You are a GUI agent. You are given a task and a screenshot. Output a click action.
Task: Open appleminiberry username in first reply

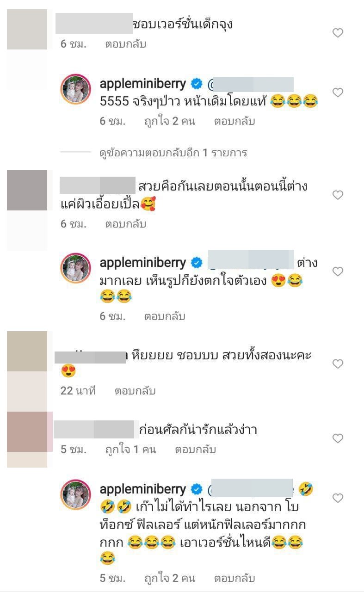(x=143, y=84)
